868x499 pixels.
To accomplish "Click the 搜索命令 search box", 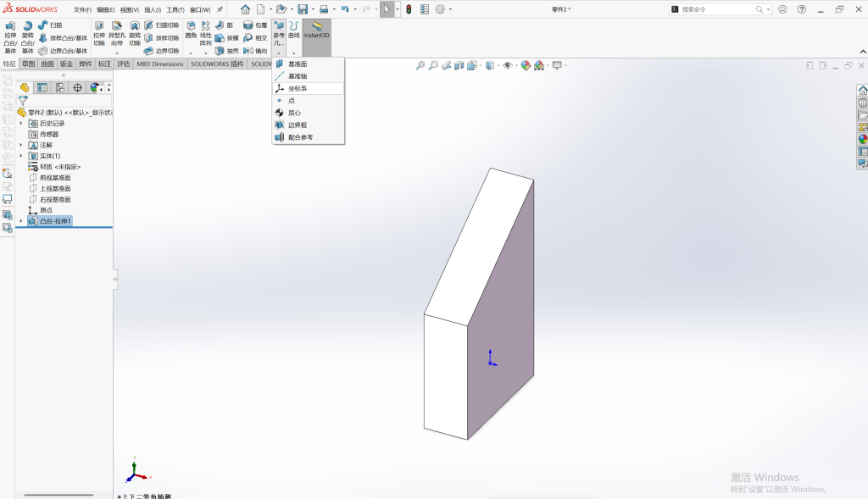I will tap(721, 9).
